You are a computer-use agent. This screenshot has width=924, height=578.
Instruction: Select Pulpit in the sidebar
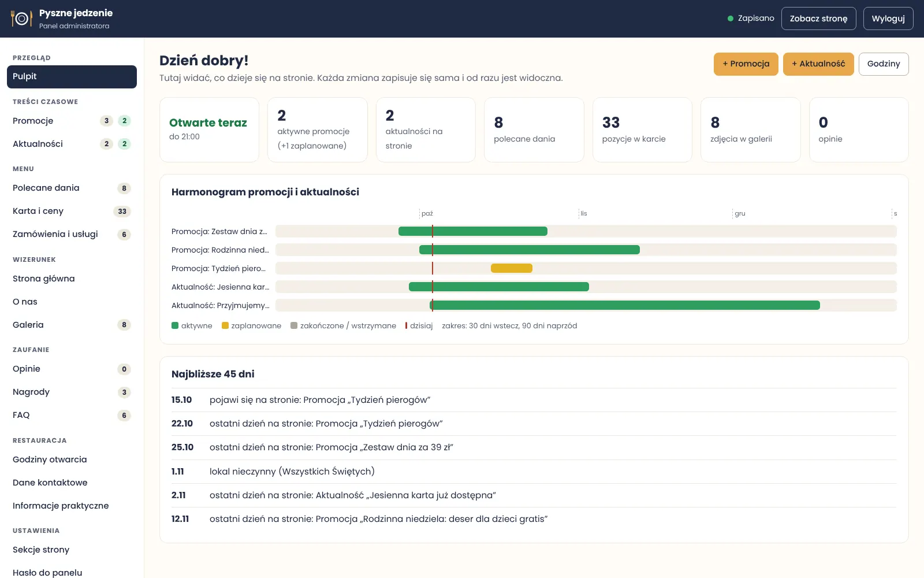72,76
